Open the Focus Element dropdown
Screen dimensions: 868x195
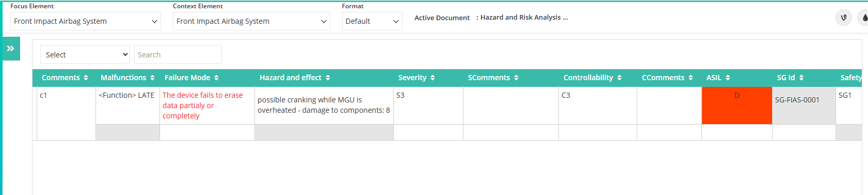click(86, 21)
